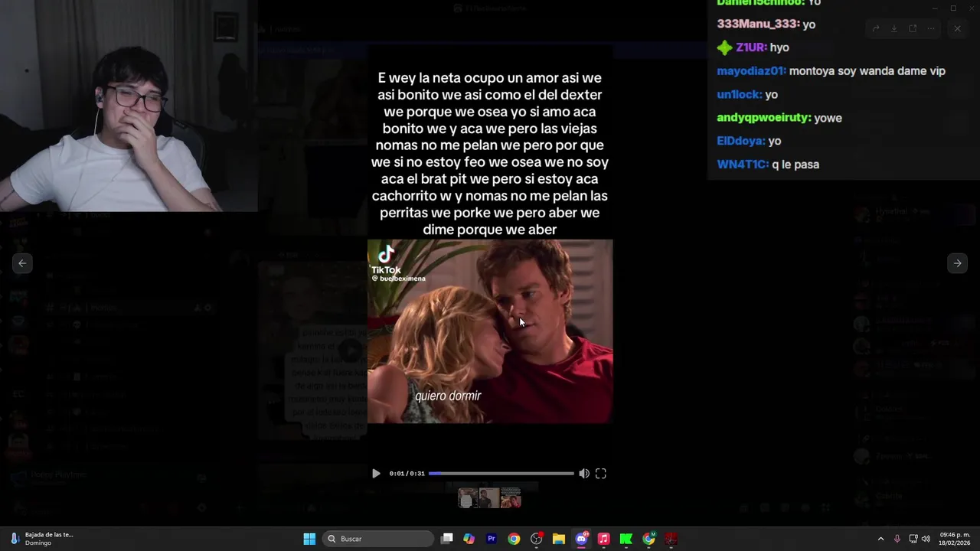980x551 pixels.
Task: Click chat username Z1UR
Action: coord(752,47)
